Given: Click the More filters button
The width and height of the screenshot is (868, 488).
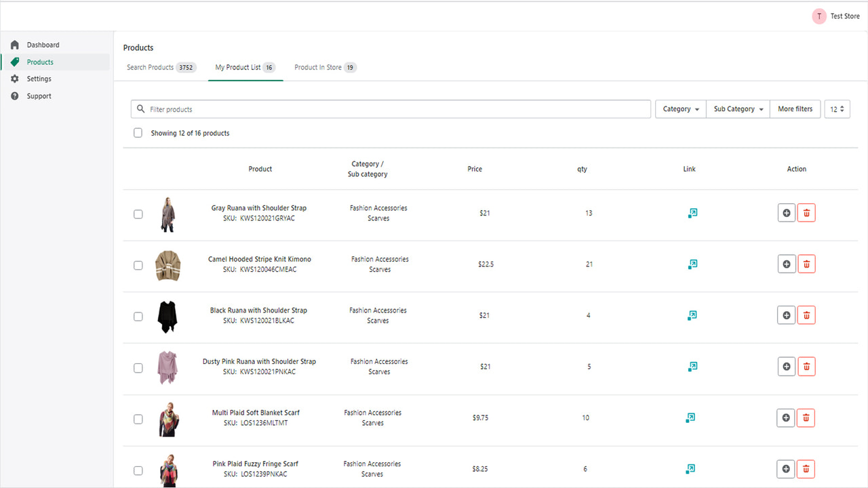Looking at the screenshot, I should coord(794,108).
